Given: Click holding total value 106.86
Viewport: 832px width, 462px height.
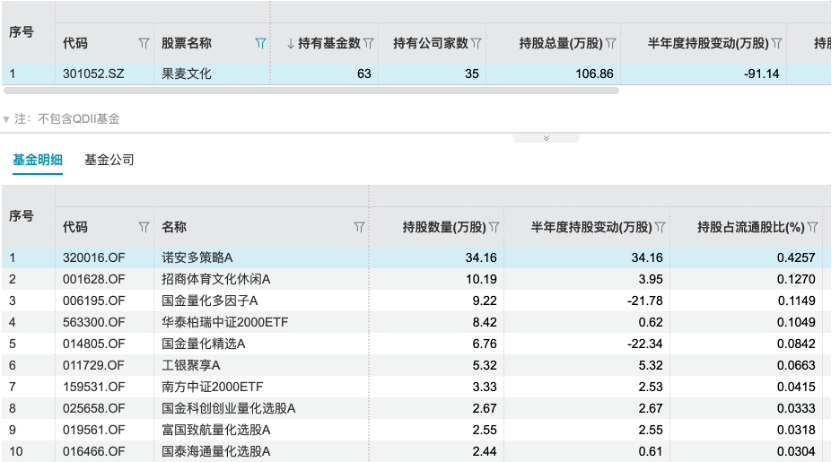Looking at the screenshot, I should coord(594,74).
